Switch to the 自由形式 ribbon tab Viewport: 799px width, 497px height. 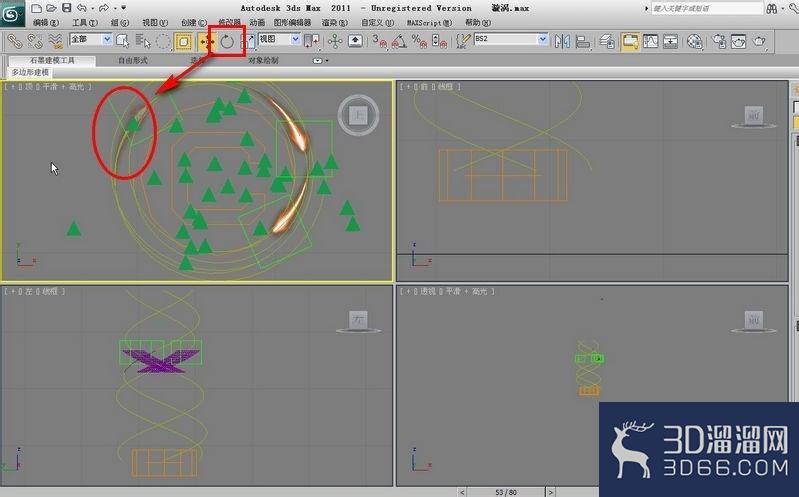pos(132,61)
